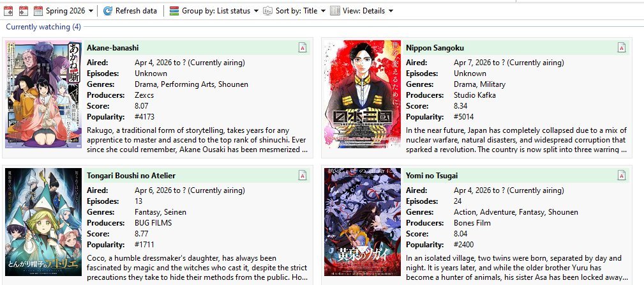
Task: Click the synopsis about twins in isolated village
Action: pyautogui.click(x=516, y=268)
